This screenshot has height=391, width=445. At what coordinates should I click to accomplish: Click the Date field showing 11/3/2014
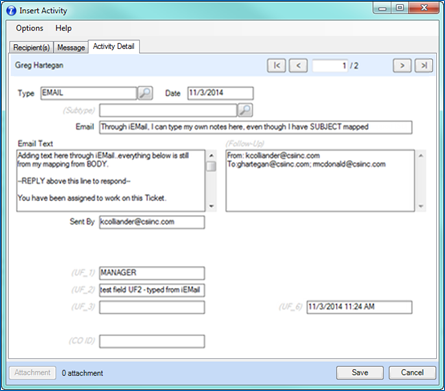tap(220, 93)
